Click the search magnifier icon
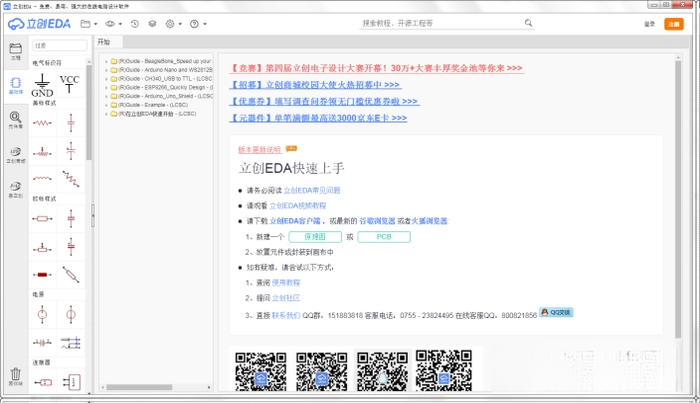Screen dimensions: 700x403 coord(529,23)
